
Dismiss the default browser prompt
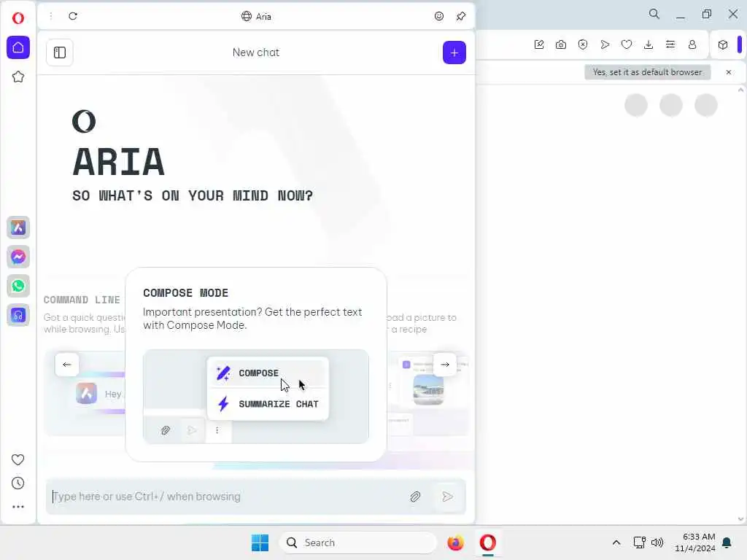(x=729, y=72)
